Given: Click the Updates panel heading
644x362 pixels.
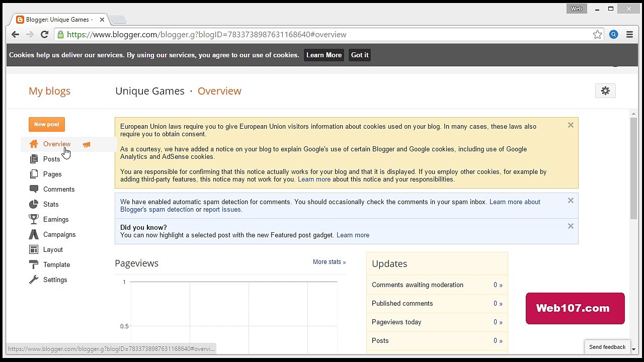Looking at the screenshot, I should [389, 264].
